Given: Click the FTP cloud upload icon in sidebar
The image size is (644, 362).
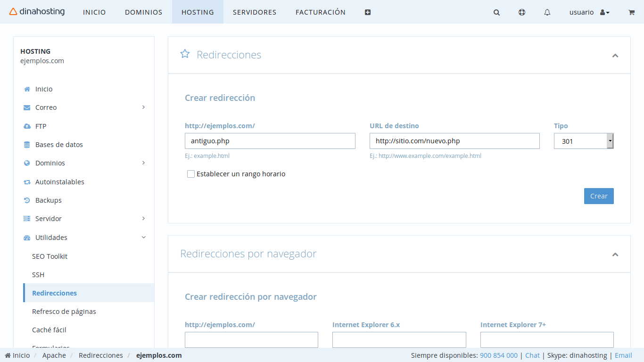Looking at the screenshot, I should (27, 126).
